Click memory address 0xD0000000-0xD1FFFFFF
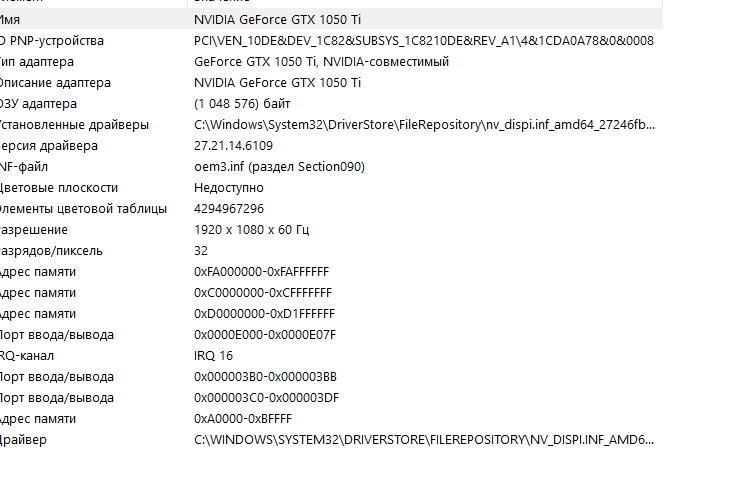This screenshot has width=736, height=483. click(264, 314)
